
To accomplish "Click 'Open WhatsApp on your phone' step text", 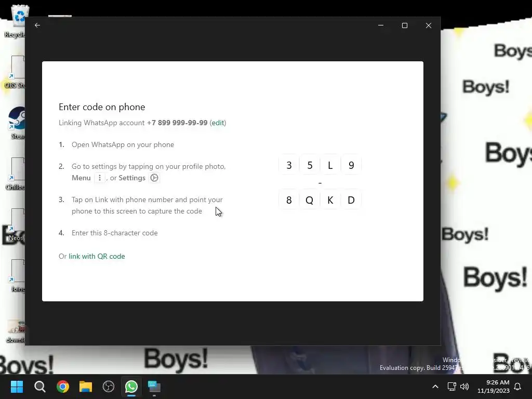I will [123, 144].
